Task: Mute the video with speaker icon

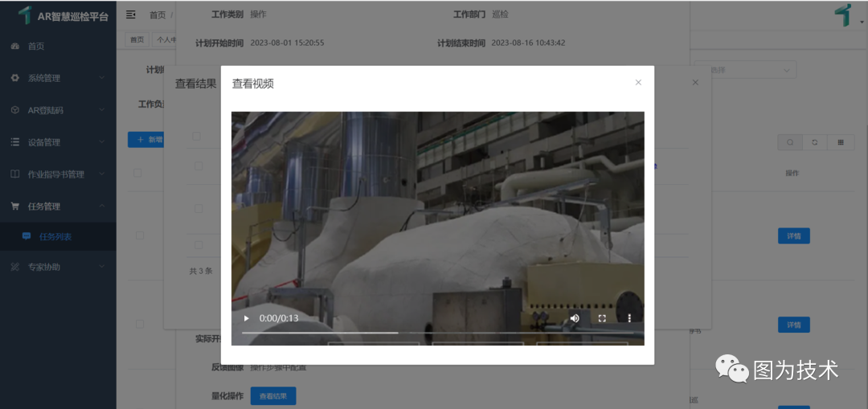Action: click(575, 318)
